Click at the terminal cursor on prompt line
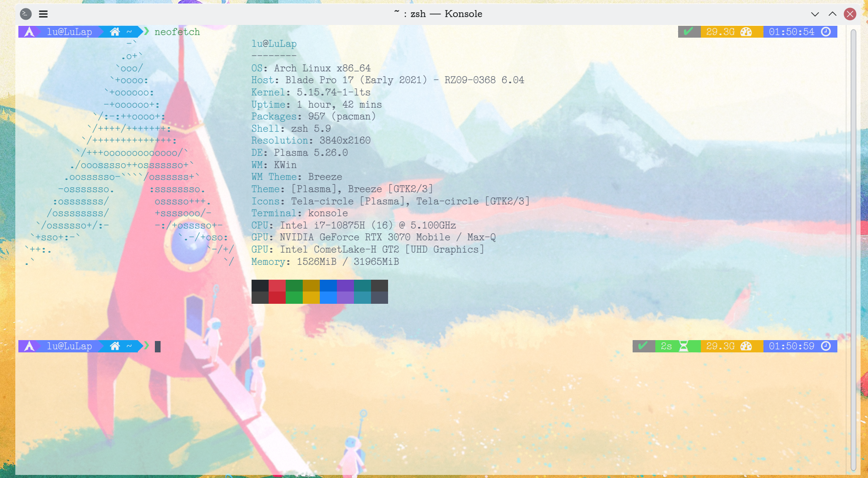Screen dimensions: 868x478 tap(157, 346)
